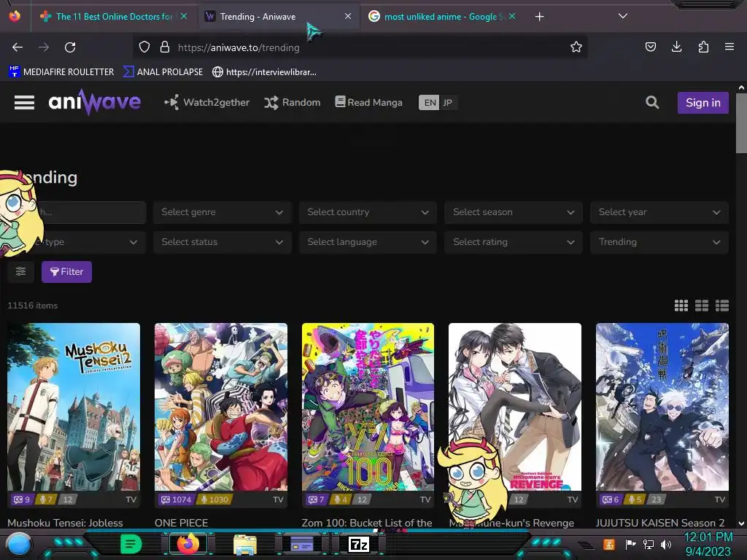Screen dimensions: 747x560
Task: Switch title language to EN
Action: point(429,102)
